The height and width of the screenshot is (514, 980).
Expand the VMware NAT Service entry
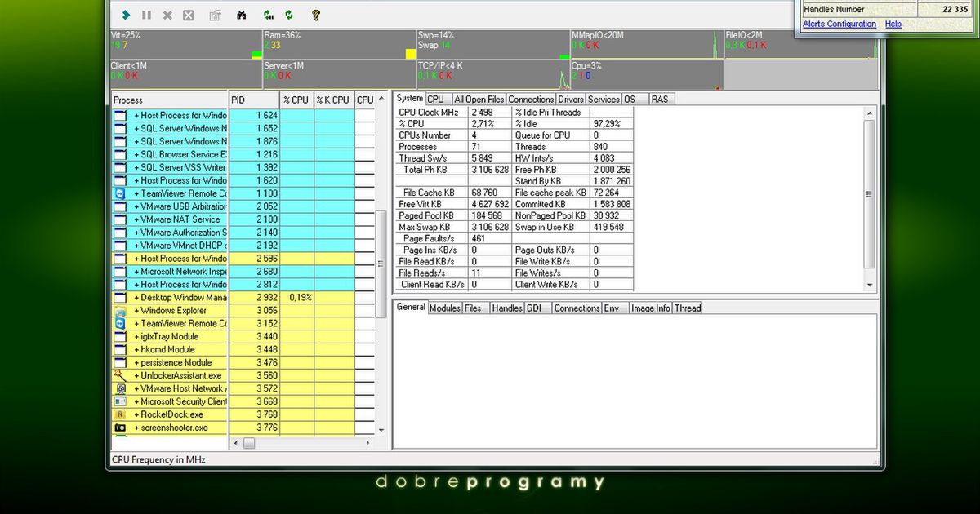coord(137,219)
